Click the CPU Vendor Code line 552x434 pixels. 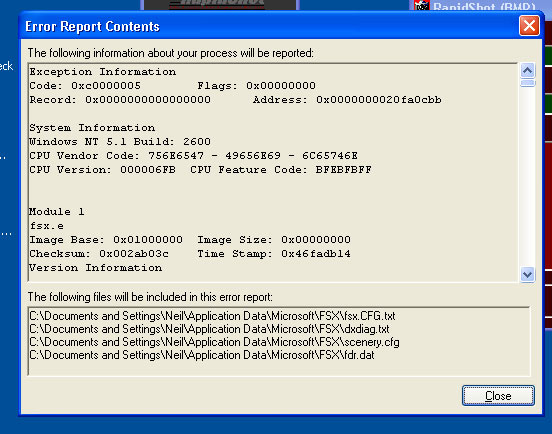tap(194, 156)
